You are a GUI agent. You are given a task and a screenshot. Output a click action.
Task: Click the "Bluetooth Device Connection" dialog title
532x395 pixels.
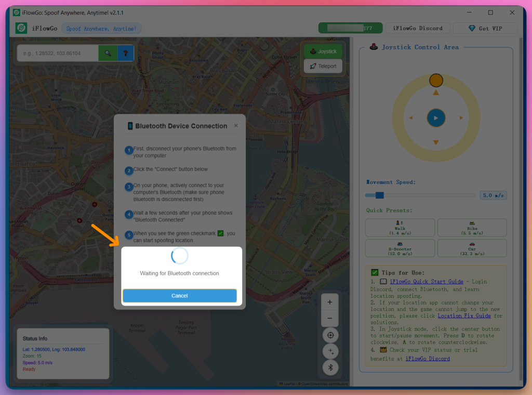click(181, 126)
